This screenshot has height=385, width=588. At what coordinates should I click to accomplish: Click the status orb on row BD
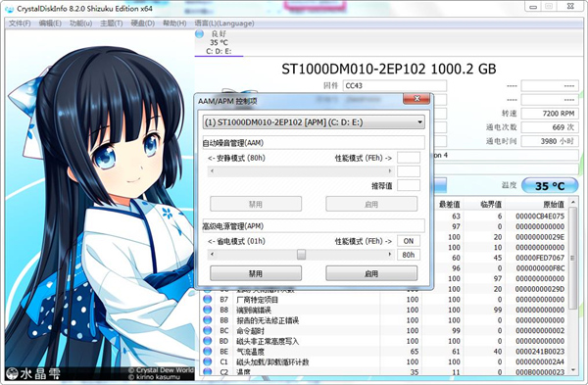[207, 341]
